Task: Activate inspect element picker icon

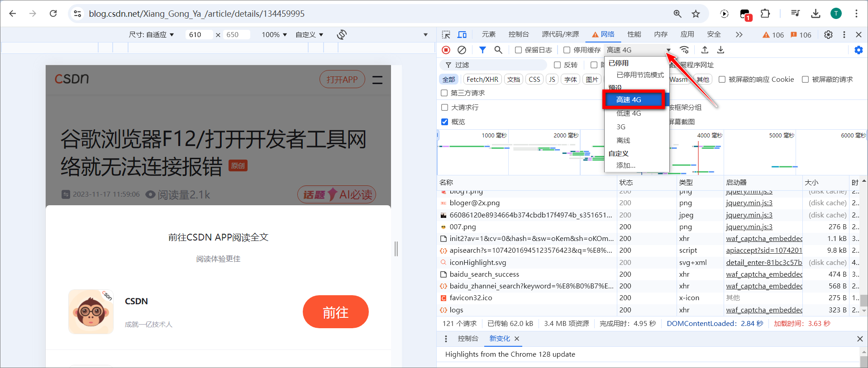Action: (x=446, y=34)
